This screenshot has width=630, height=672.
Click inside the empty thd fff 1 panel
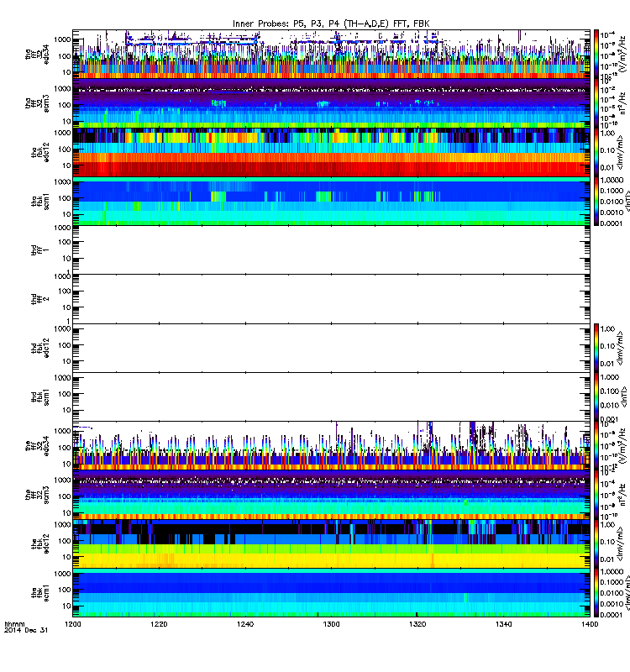(x=331, y=249)
